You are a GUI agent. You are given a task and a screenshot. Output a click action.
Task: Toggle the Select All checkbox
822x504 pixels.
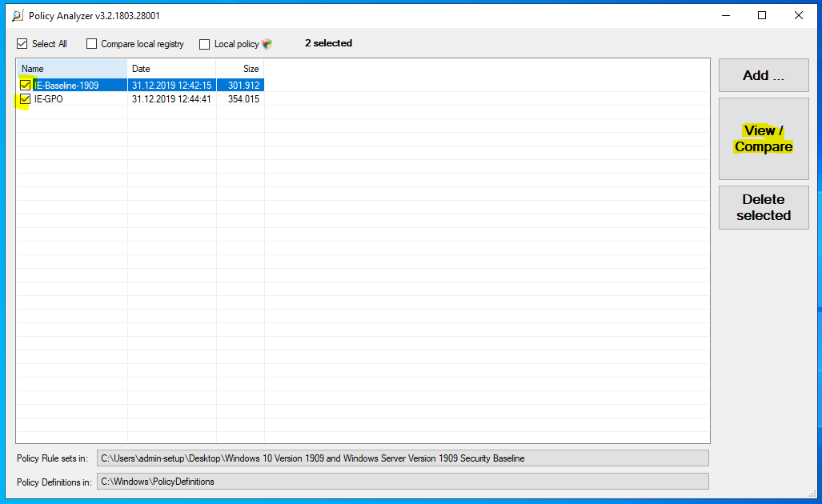pos(22,43)
